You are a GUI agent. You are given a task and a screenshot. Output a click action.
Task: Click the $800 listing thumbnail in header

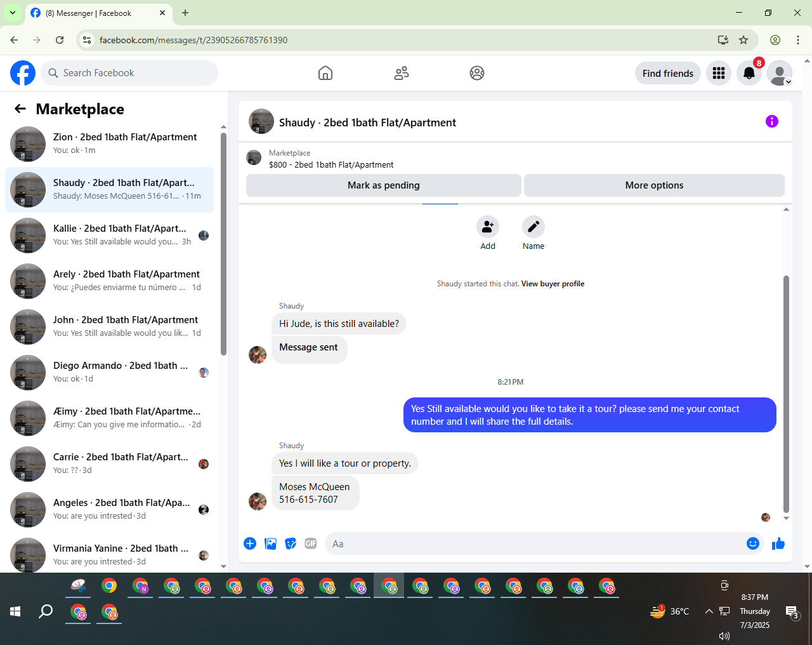pyautogui.click(x=254, y=157)
